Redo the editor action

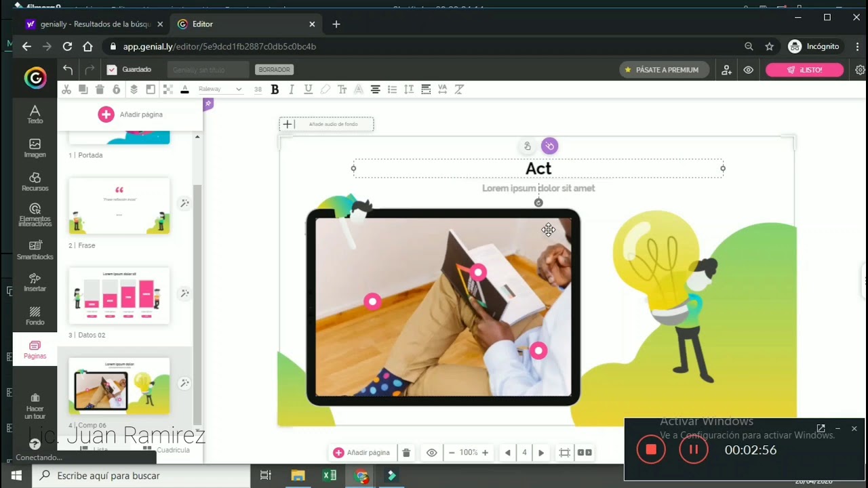coord(89,70)
